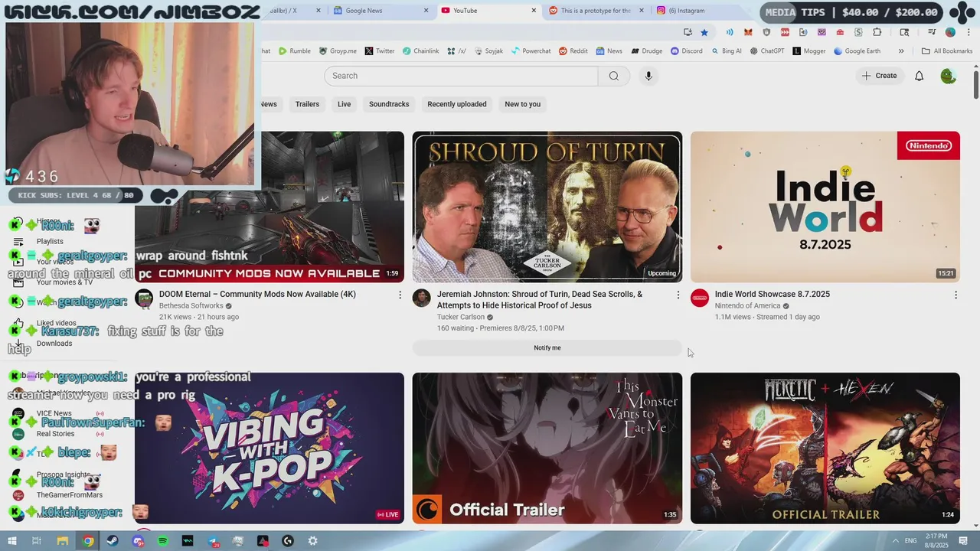Open the Chrome extensions puzzle icon
Viewport: 980px width, 551px height.
pos(877,32)
